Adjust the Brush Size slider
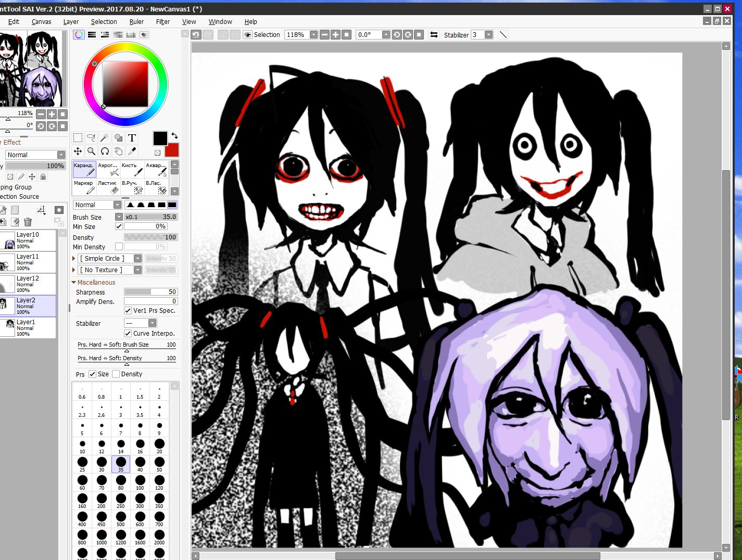The image size is (742, 560). coord(151,217)
